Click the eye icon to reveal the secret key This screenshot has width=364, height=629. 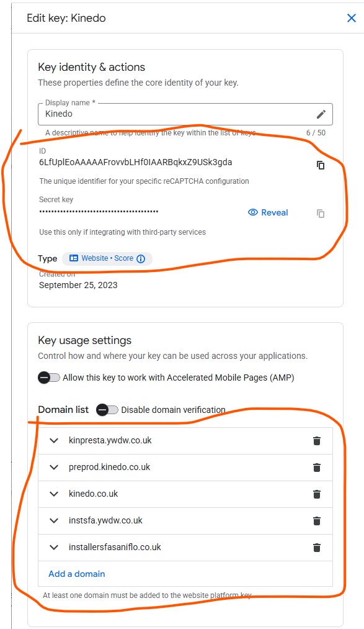(252, 212)
